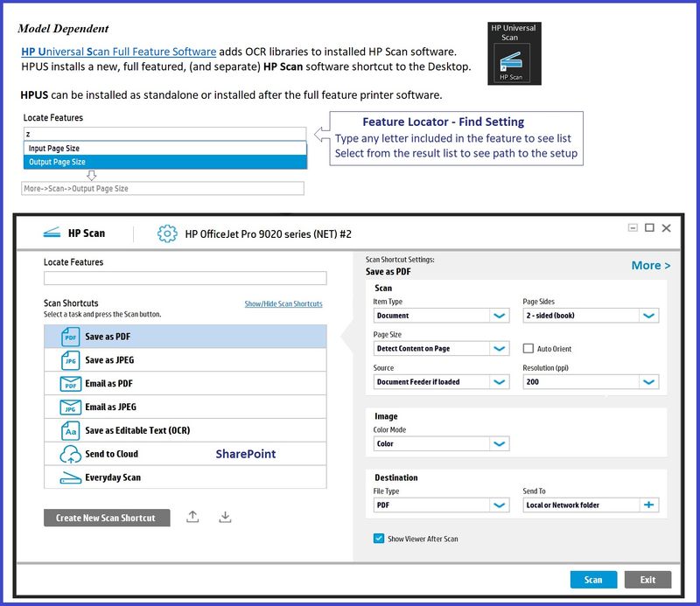Image resolution: width=700 pixels, height=606 pixels.
Task: Open printer settings gear icon
Action: [167, 233]
